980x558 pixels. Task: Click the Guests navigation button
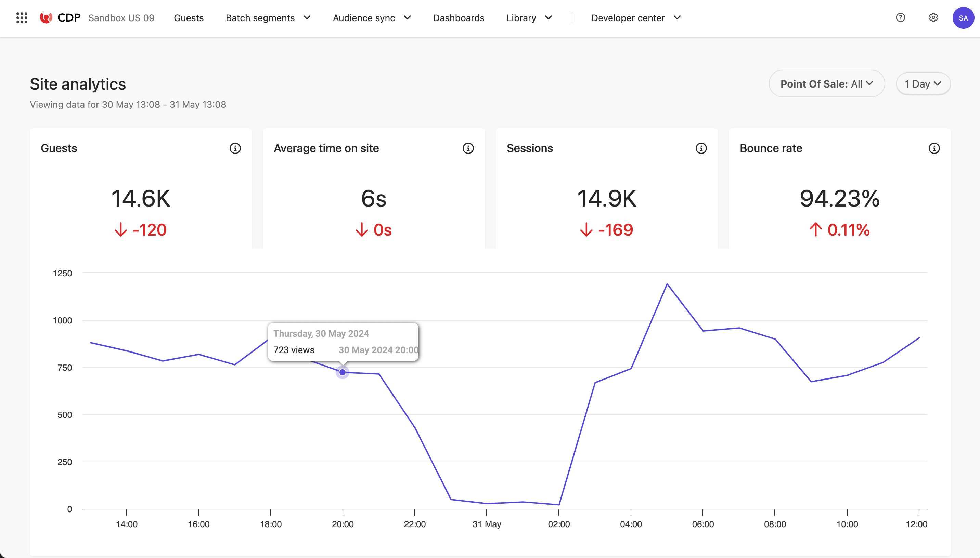[189, 18]
